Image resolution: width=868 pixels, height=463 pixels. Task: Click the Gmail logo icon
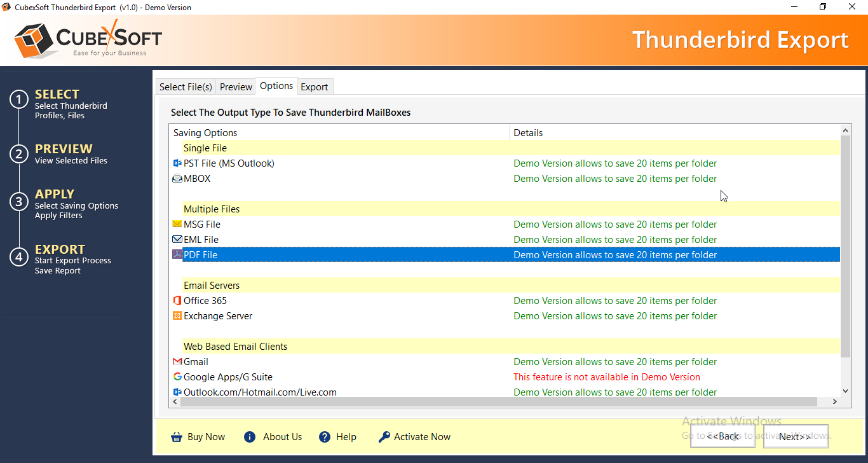[177, 362]
